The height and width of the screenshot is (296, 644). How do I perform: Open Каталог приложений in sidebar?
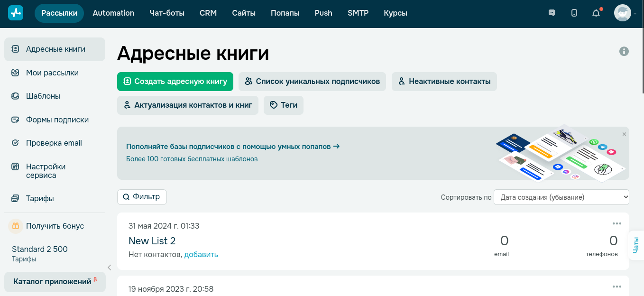pos(55,282)
